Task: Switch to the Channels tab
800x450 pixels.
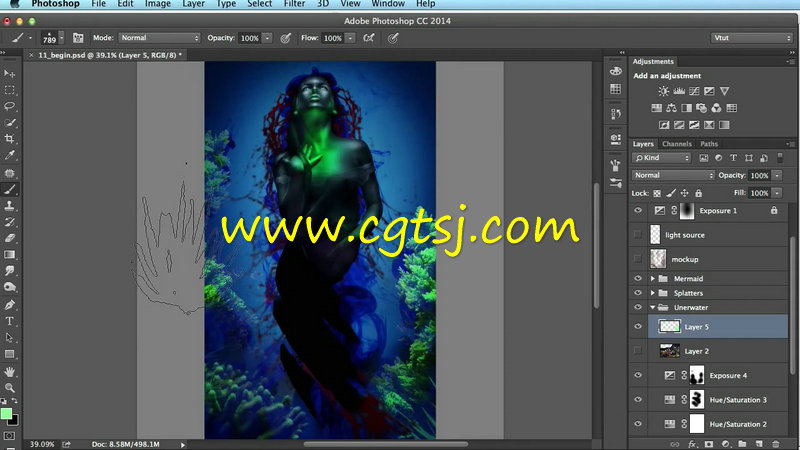Action: pos(677,144)
